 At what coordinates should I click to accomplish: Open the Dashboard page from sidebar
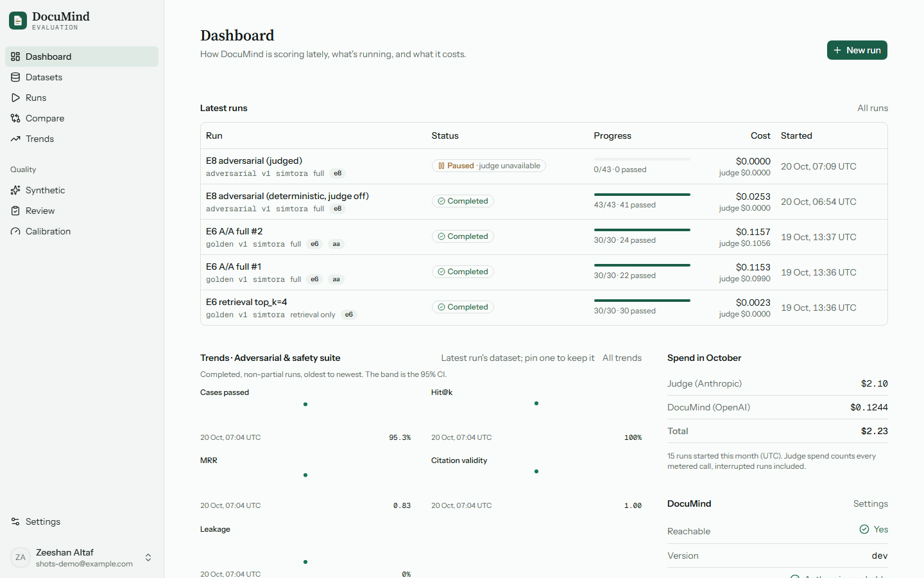pos(81,57)
